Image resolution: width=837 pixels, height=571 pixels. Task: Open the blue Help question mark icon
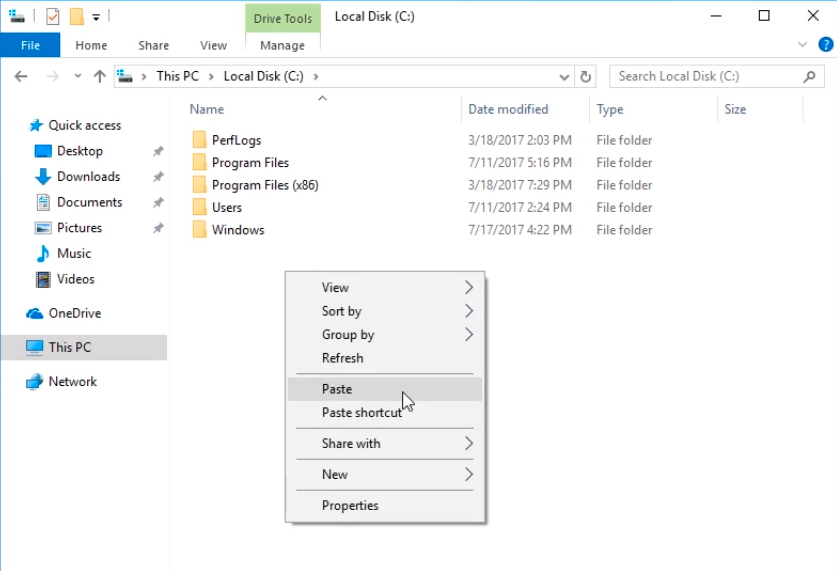pos(825,44)
